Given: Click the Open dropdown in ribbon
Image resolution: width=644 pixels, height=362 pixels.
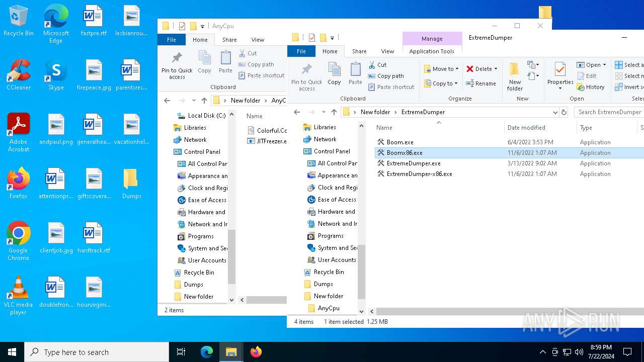Looking at the screenshot, I should (591, 65).
